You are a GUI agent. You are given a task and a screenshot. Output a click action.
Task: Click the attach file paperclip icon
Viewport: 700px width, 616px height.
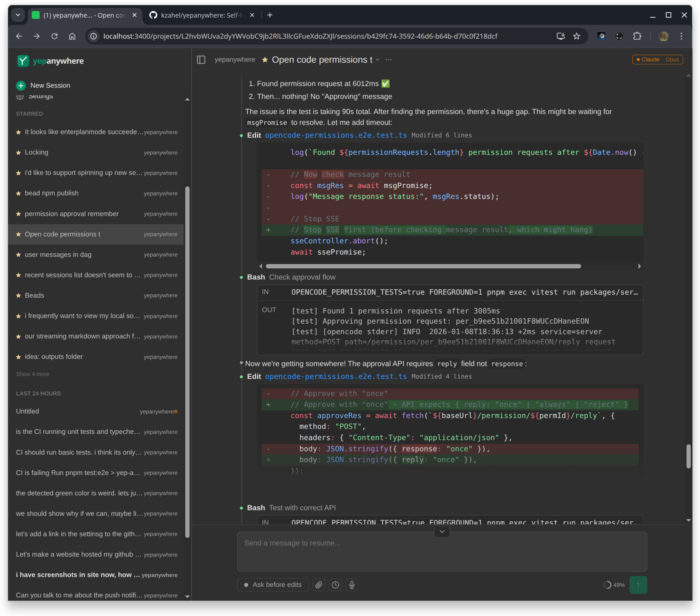[318, 585]
